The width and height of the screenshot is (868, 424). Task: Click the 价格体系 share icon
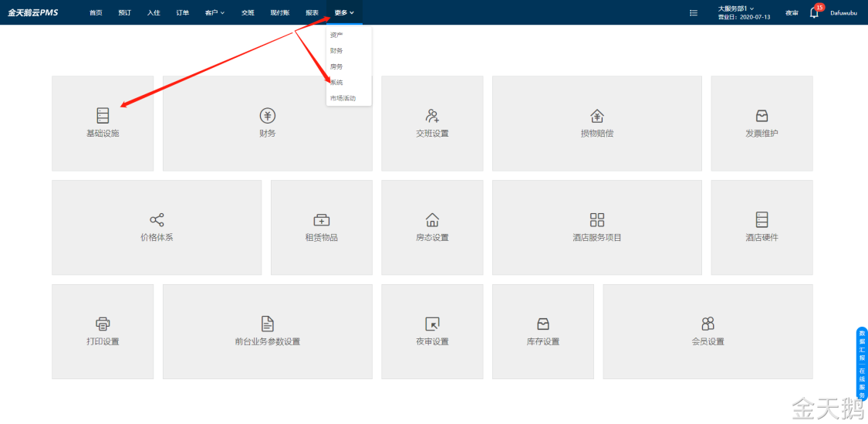(157, 219)
